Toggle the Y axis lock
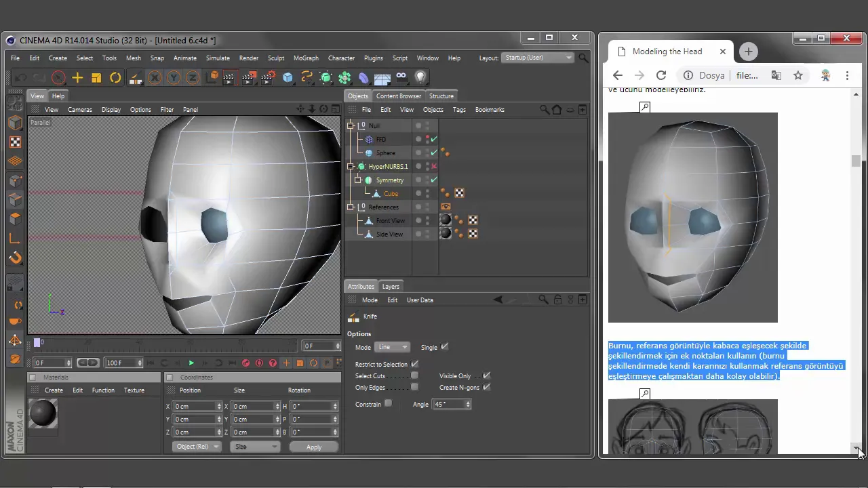The width and height of the screenshot is (868, 488). (174, 78)
